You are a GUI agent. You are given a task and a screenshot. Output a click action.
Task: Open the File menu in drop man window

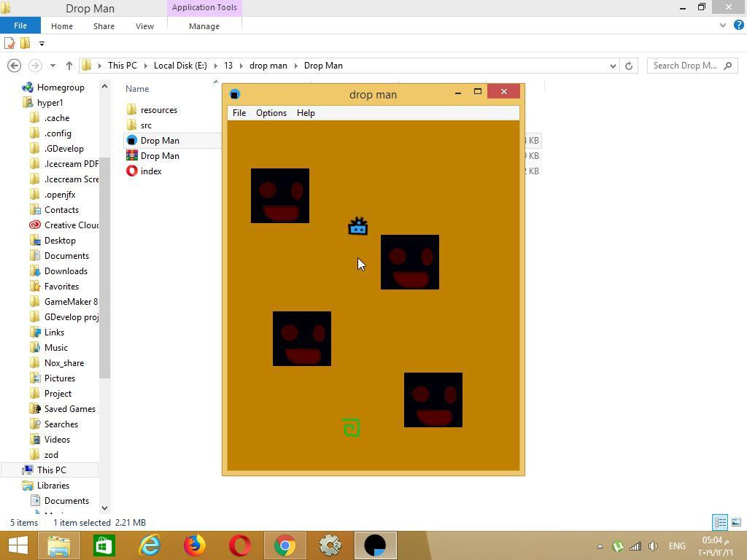point(239,113)
